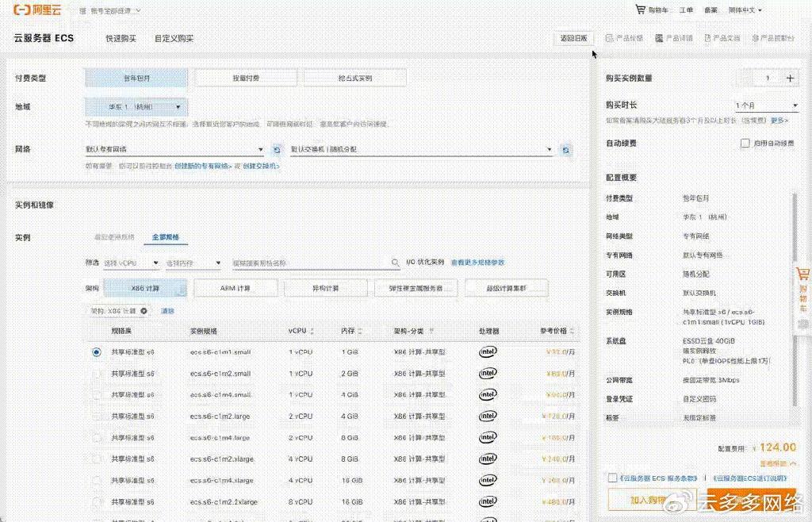Choose the 抢占式实例 billing type
812x522 pixels.
355,79
